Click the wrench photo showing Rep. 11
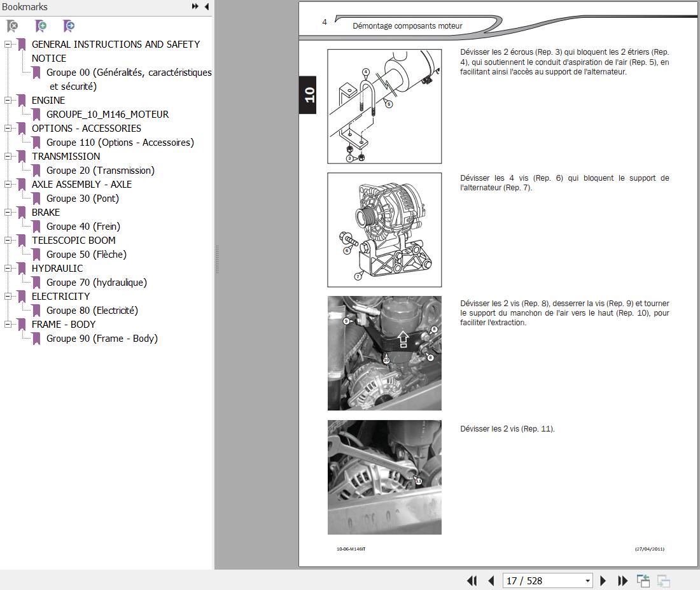 [x=384, y=477]
